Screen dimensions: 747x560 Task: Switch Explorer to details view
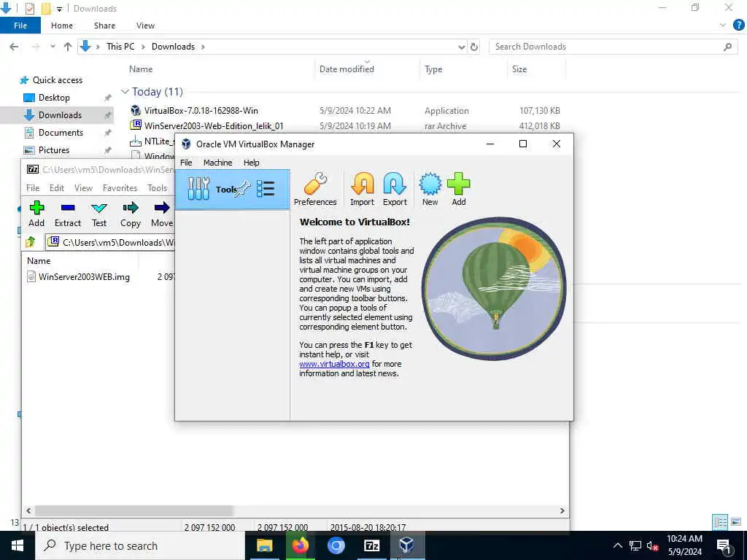(x=720, y=522)
